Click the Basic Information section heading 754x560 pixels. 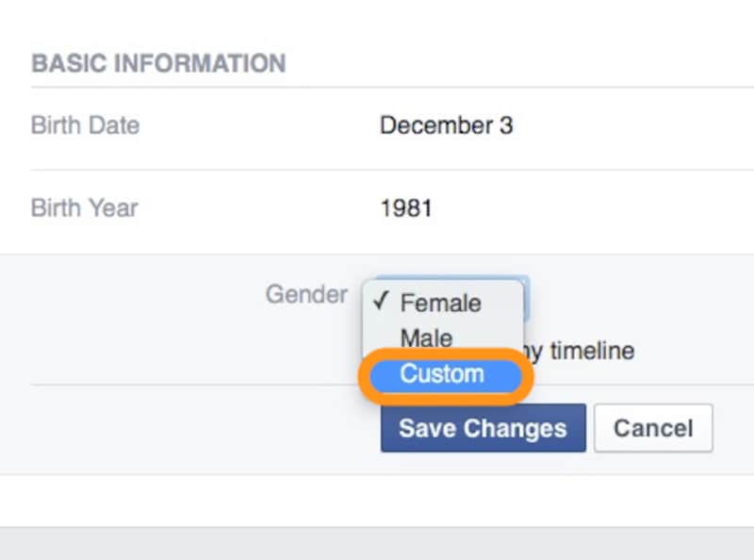(158, 64)
